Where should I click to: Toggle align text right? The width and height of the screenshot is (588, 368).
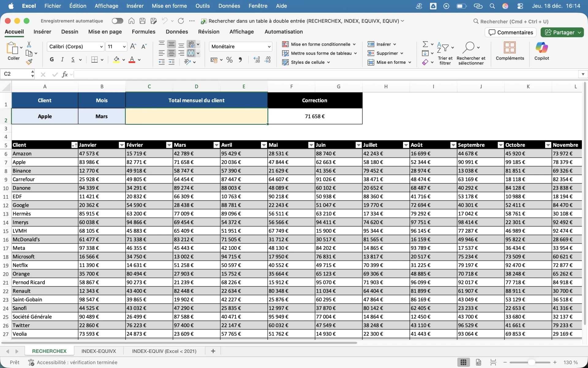tap(181, 53)
